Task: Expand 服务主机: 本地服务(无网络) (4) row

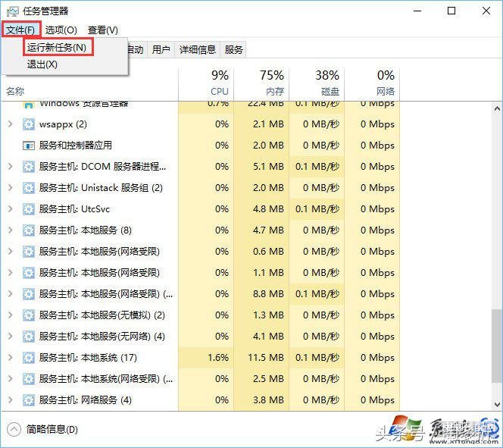Action: [x=10, y=336]
